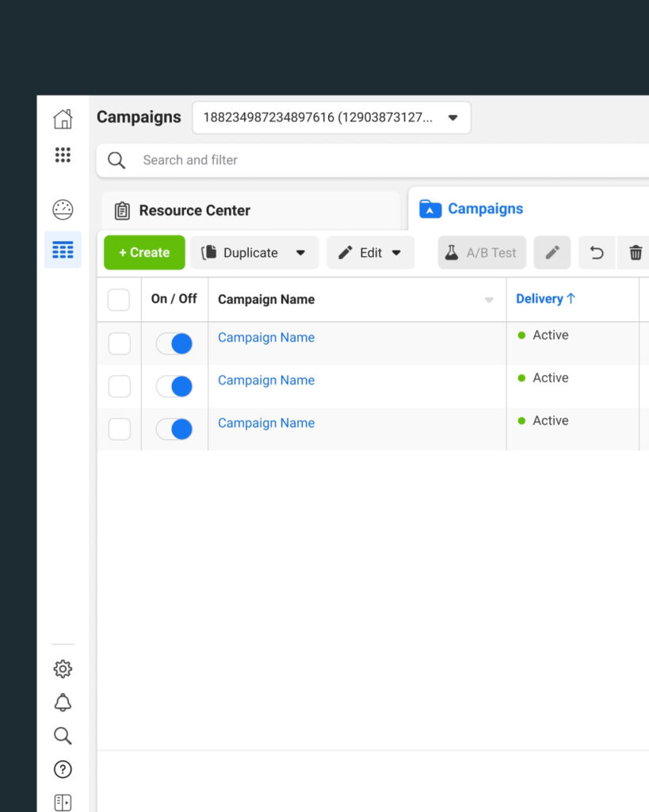Open Edit dropdown arrow

pos(396,253)
